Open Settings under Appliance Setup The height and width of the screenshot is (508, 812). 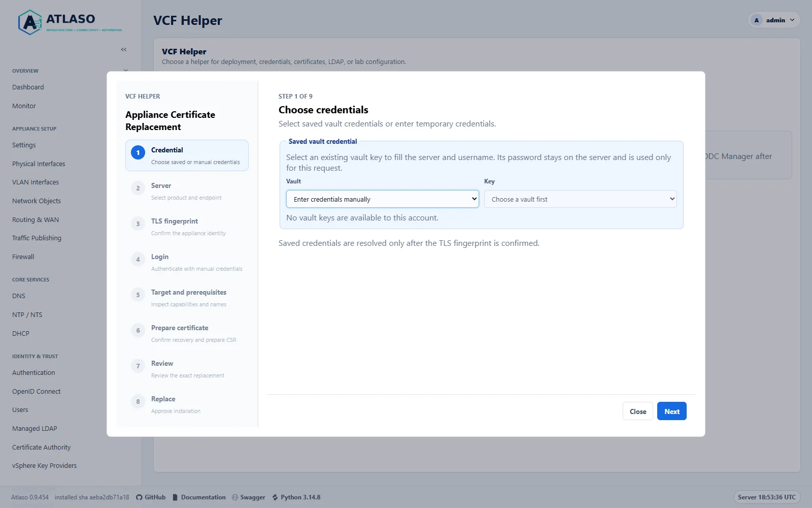pyautogui.click(x=24, y=145)
